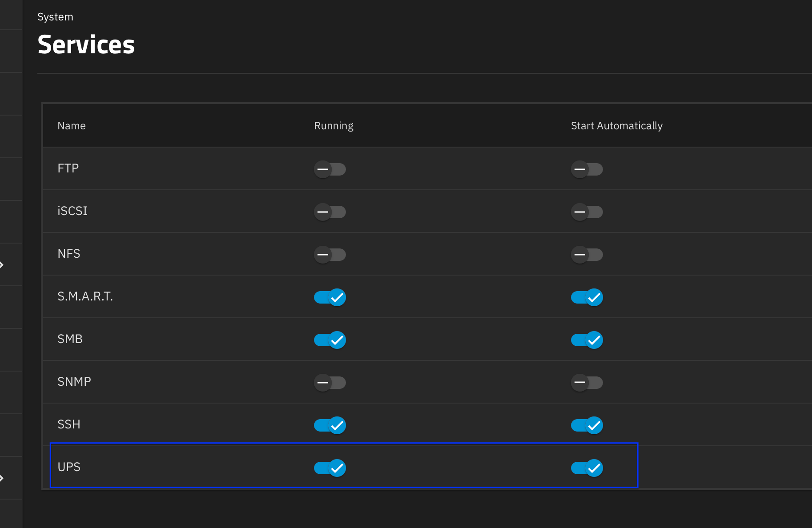Enable SNMP Start Automatically toggle

click(587, 383)
